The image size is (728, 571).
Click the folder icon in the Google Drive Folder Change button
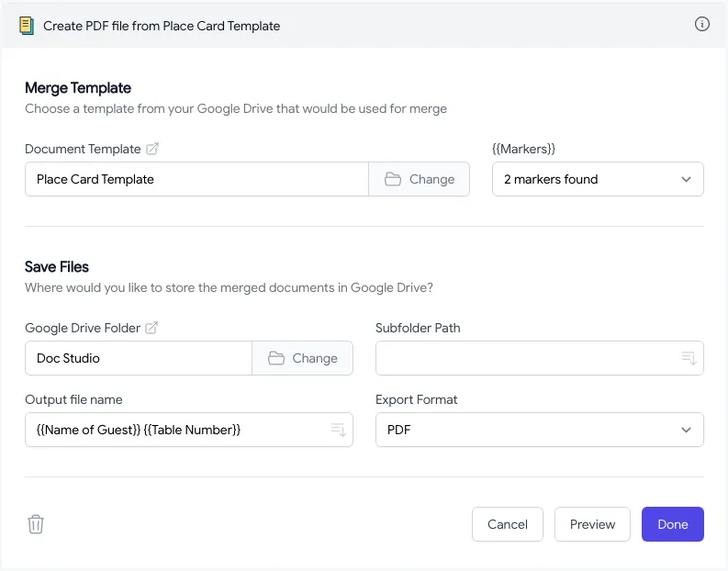276,358
